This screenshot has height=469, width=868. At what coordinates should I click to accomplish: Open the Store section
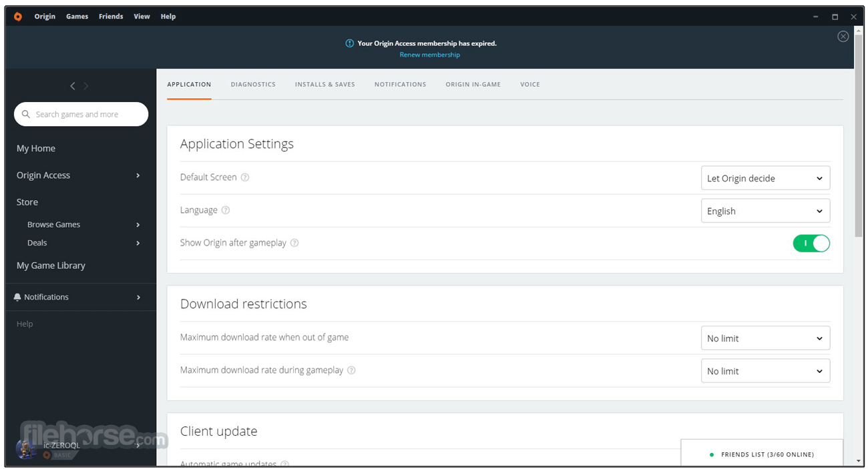[27, 201]
